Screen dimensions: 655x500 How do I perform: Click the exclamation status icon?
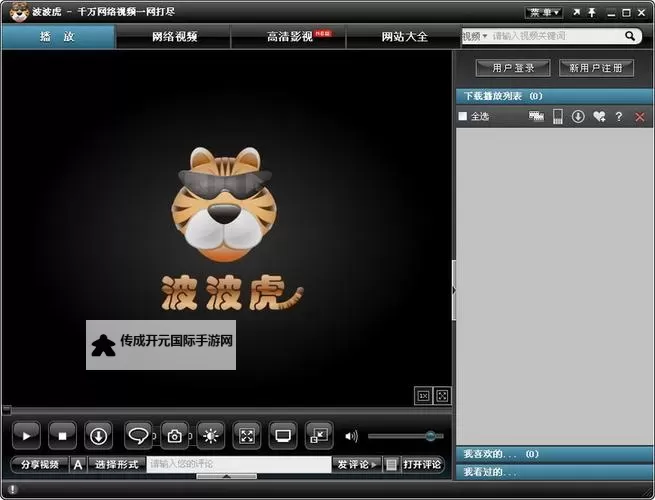coord(13,490)
